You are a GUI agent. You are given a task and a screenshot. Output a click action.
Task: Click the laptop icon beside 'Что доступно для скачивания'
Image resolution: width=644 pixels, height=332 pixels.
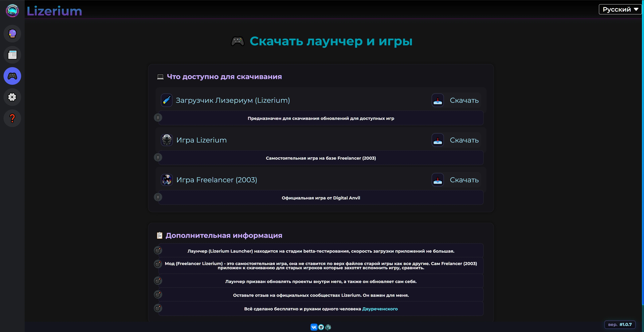[160, 77]
